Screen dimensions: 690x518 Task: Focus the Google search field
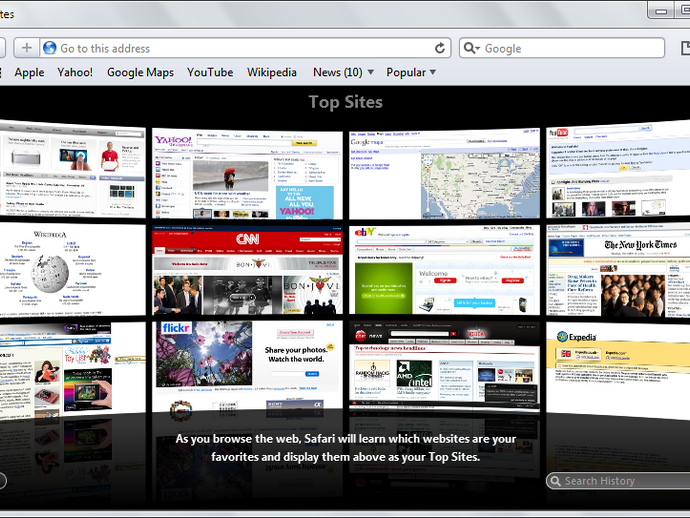[562, 48]
